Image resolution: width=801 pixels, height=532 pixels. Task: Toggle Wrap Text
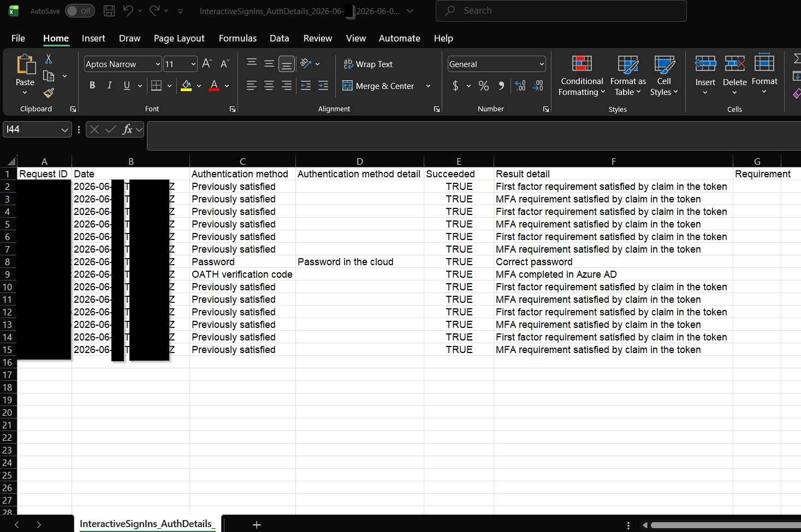pos(368,64)
